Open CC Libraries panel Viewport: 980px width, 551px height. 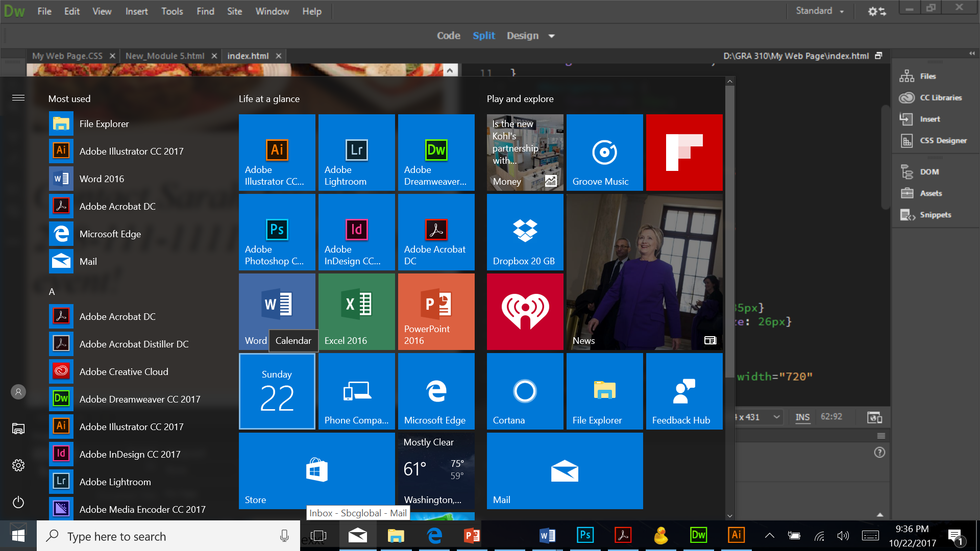click(x=930, y=97)
